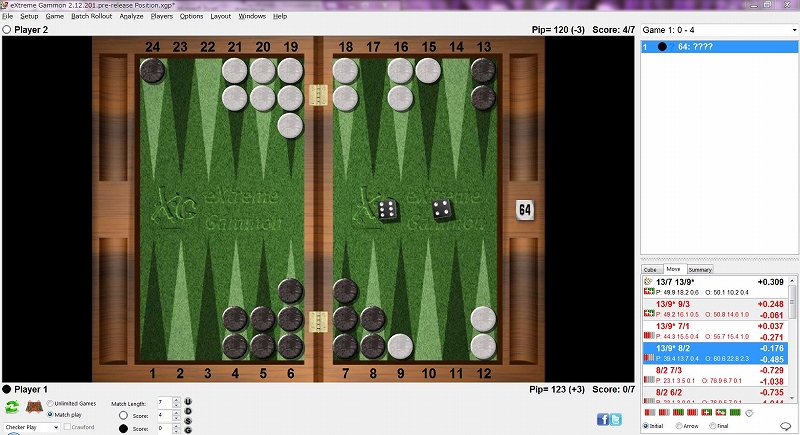
Task: Click the four-pip die
Action: tap(442, 209)
